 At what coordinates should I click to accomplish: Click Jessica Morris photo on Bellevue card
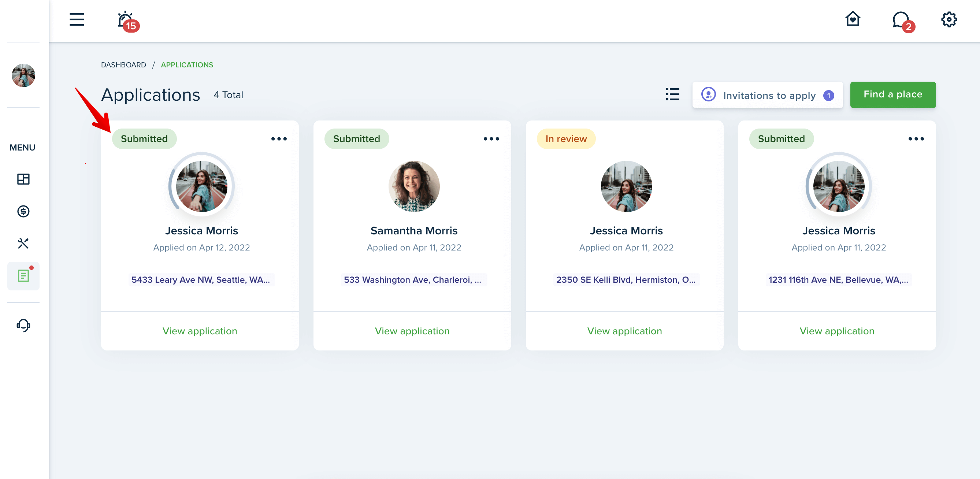click(x=839, y=186)
